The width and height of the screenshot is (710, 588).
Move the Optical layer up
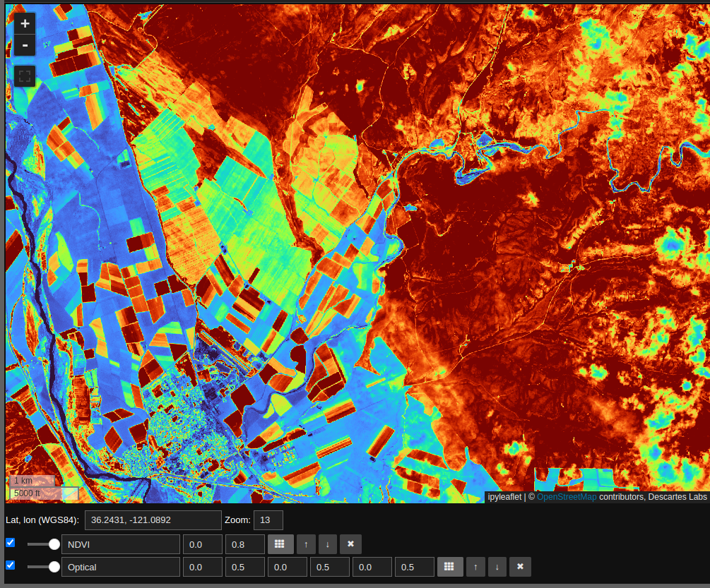click(x=475, y=567)
